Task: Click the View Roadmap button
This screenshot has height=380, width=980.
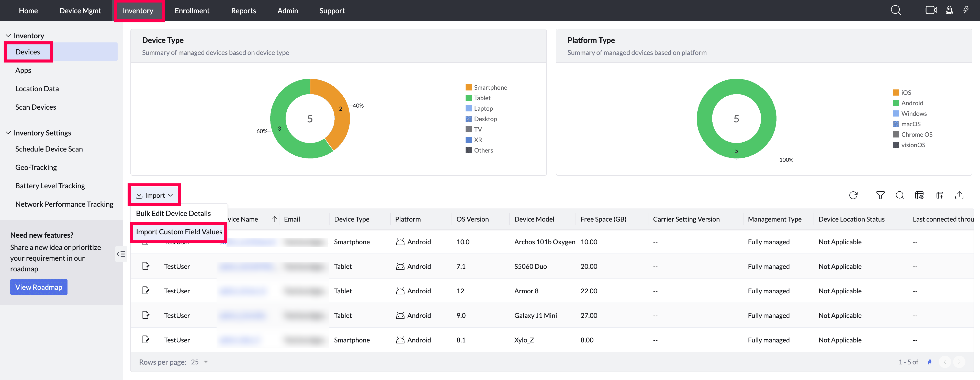Action: 39,287
